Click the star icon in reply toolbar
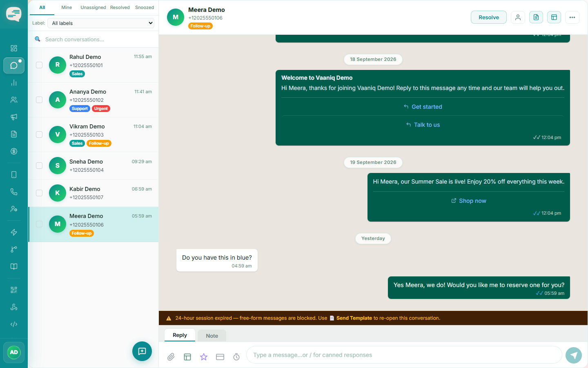 tap(204, 357)
